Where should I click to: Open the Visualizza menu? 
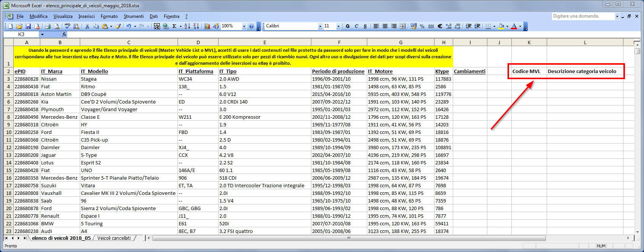click(x=63, y=16)
